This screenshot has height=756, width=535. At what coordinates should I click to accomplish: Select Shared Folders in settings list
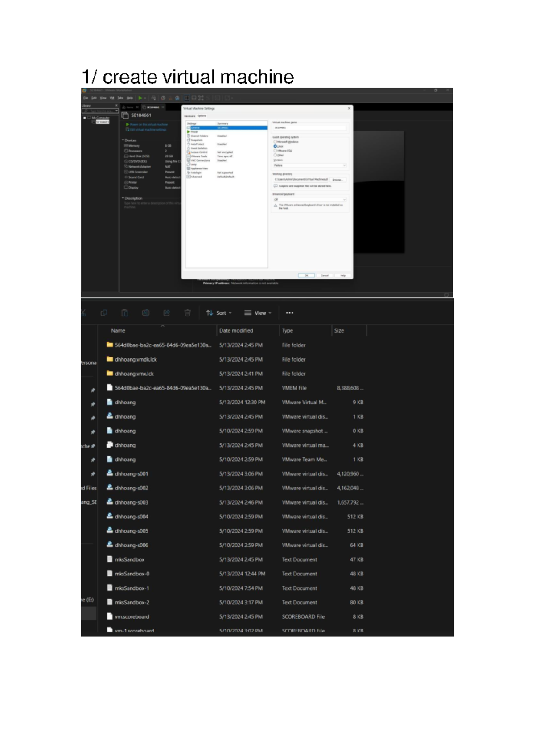[226, 136]
